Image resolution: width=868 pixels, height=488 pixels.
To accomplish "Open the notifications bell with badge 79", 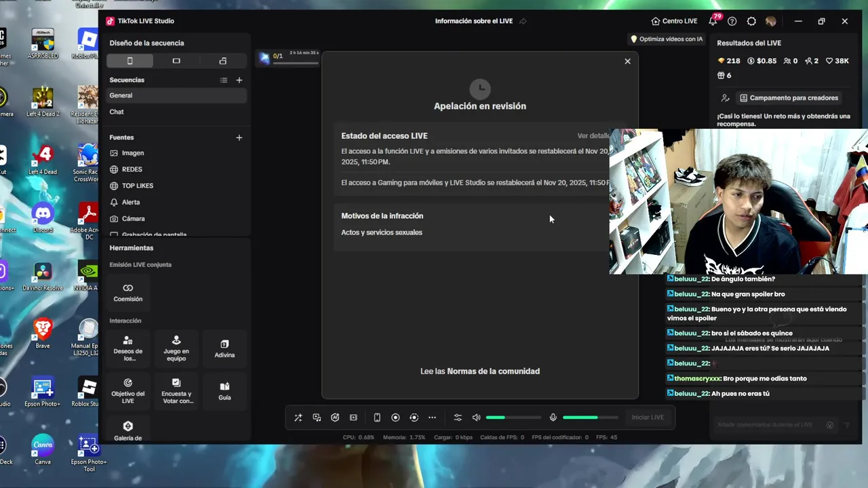I will [x=713, y=21].
